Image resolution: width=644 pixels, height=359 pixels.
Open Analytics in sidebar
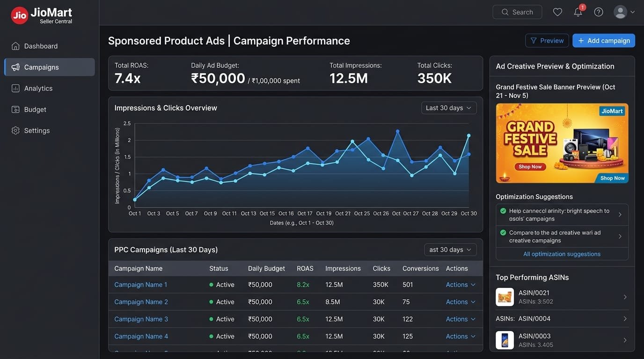pos(50,88)
